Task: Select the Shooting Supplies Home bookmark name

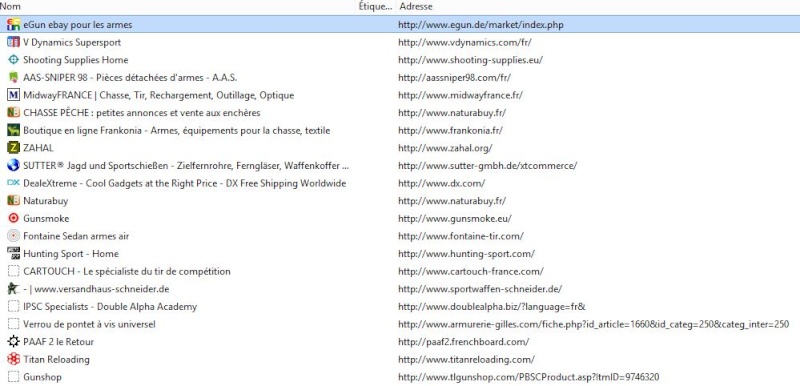Action: point(76,60)
